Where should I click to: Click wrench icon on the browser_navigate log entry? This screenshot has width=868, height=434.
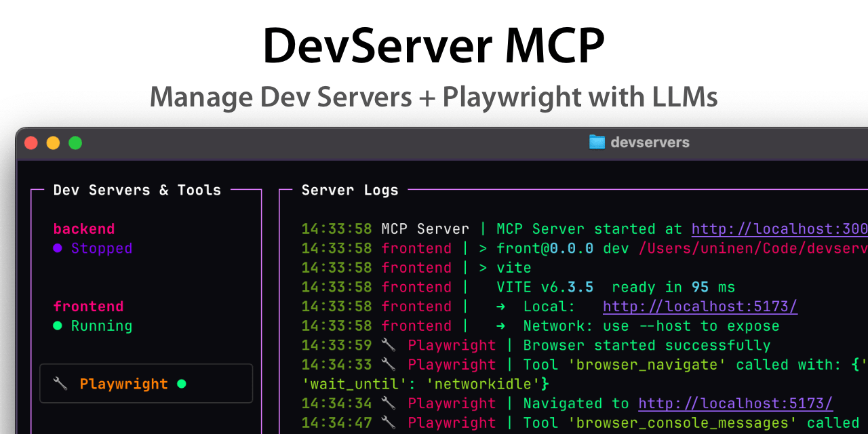coord(387,364)
